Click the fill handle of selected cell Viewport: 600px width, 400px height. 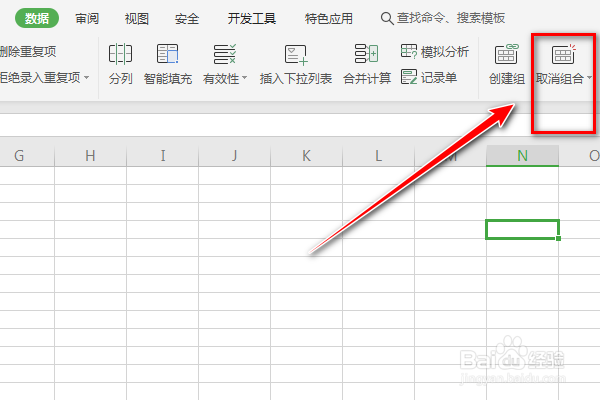[x=559, y=238]
